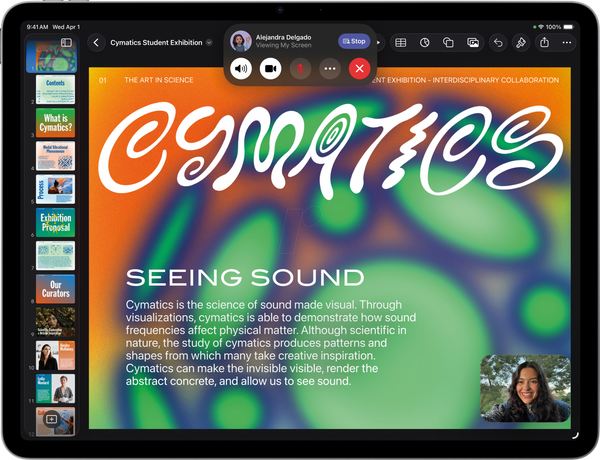Select Exhibition Proposal slide thumbnail
This screenshot has height=460, width=600.
(55, 222)
